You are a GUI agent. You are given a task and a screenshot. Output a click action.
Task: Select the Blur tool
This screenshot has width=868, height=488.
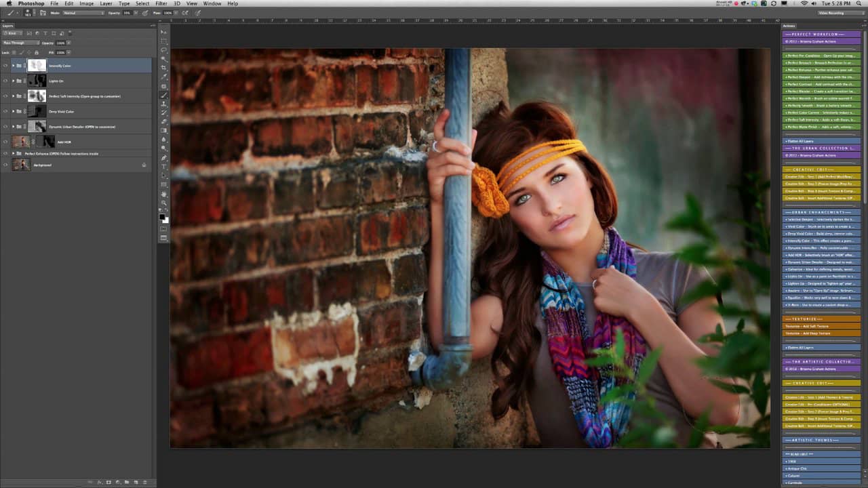pos(163,139)
